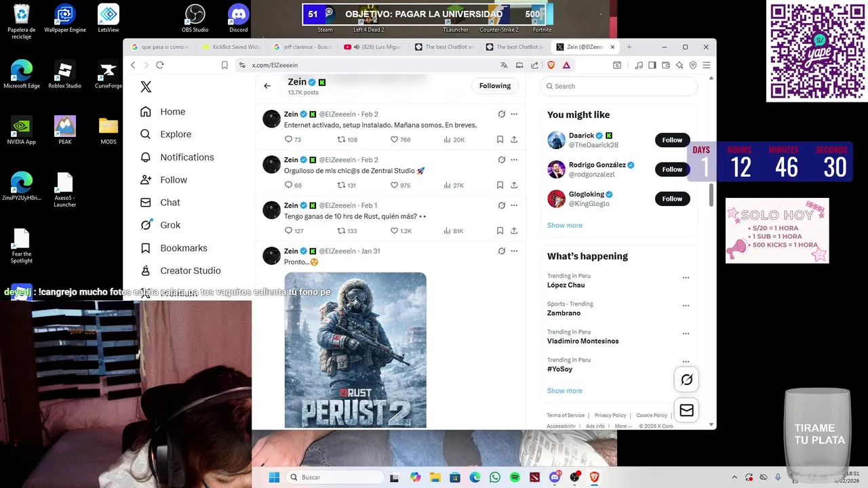This screenshot has width=868, height=488.
Task: Share the 'Tengo ganas de Rust' post
Action: tap(514, 231)
